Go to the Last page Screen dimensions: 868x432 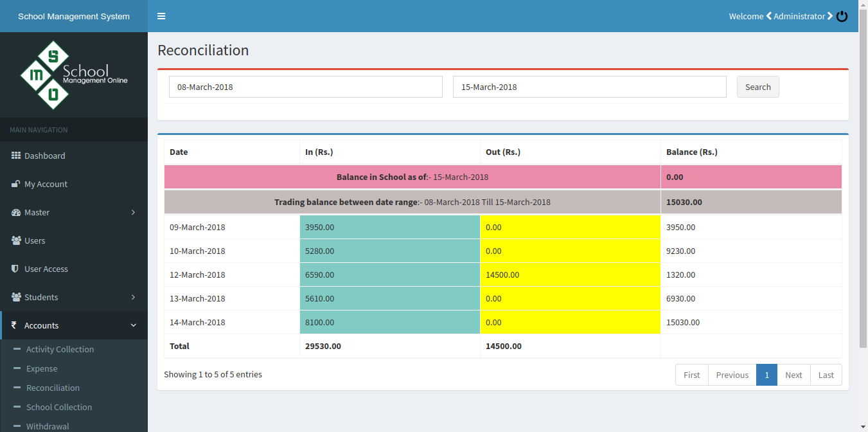[x=826, y=375]
